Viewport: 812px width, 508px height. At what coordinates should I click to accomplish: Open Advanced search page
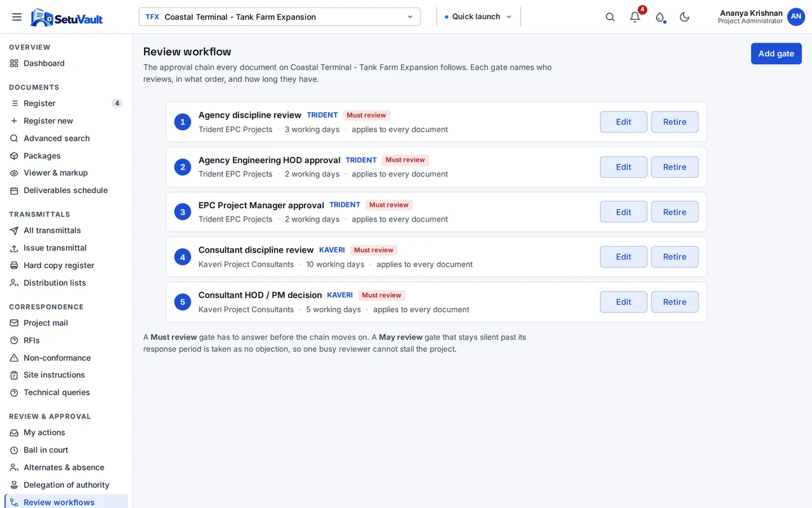(x=66, y=138)
